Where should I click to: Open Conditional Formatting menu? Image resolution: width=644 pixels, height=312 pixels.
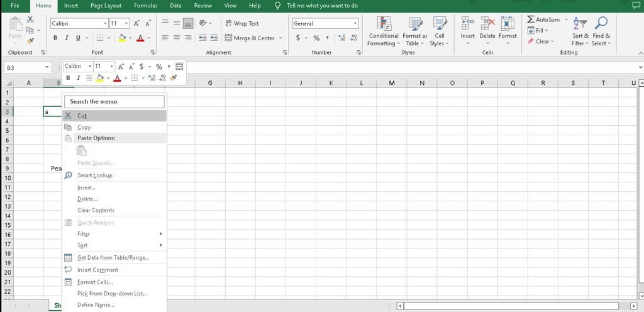[383, 31]
